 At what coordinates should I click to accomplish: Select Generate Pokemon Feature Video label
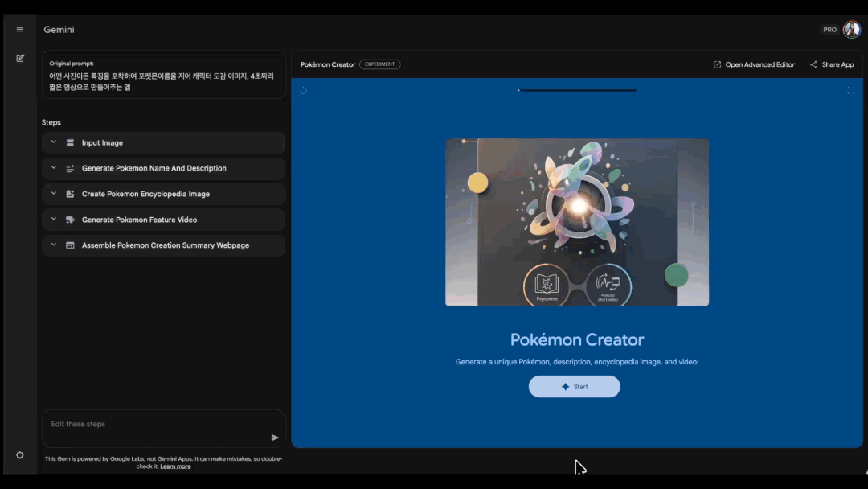coord(140,220)
